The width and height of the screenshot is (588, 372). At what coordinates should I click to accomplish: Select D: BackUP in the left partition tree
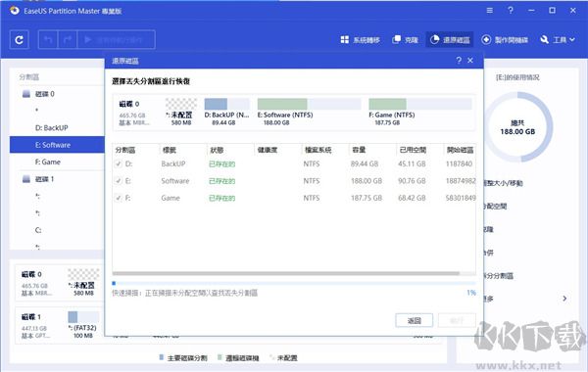click(x=51, y=127)
